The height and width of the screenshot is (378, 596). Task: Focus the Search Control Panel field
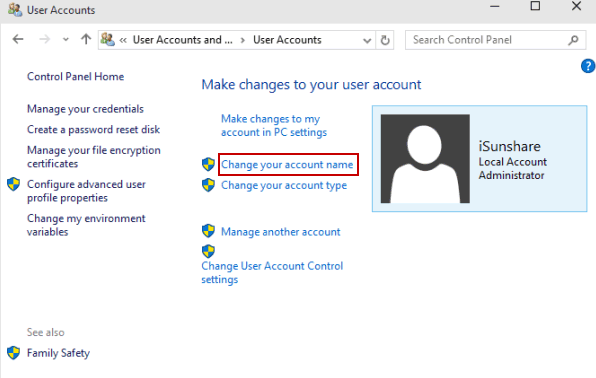(x=495, y=40)
